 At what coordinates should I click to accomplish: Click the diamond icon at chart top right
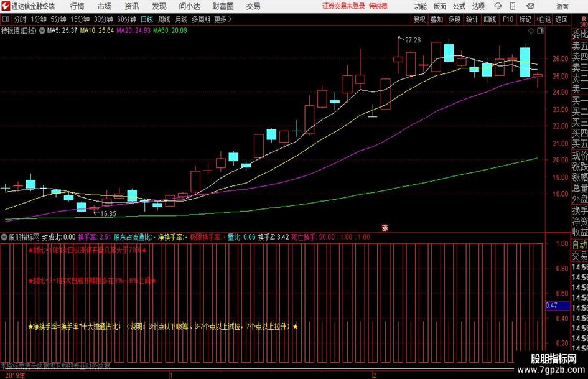click(x=531, y=31)
